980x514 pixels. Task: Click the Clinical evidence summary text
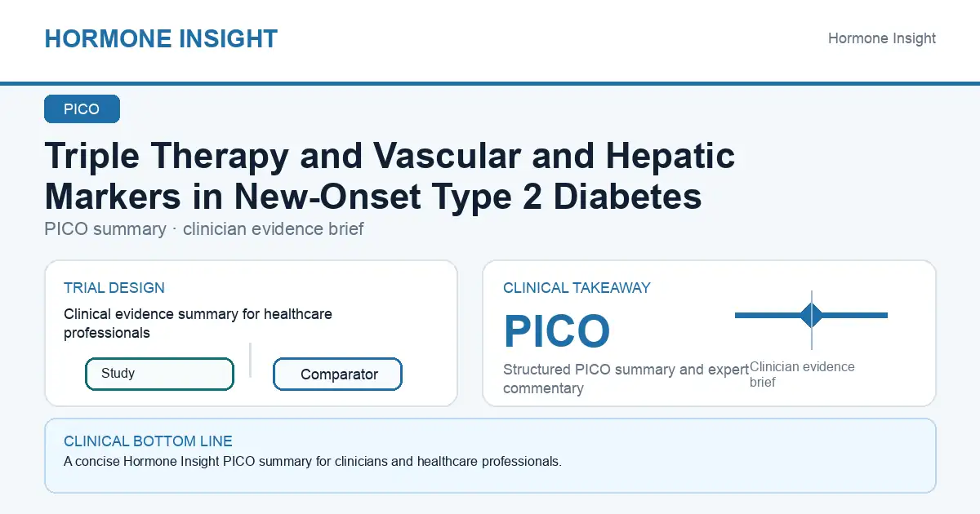pyautogui.click(x=198, y=323)
